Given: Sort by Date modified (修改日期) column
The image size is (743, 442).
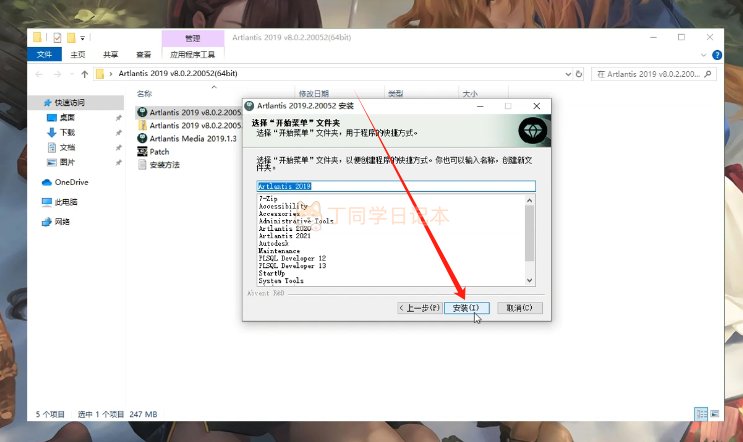Looking at the screenshot, I should click(x=314, y=94).
